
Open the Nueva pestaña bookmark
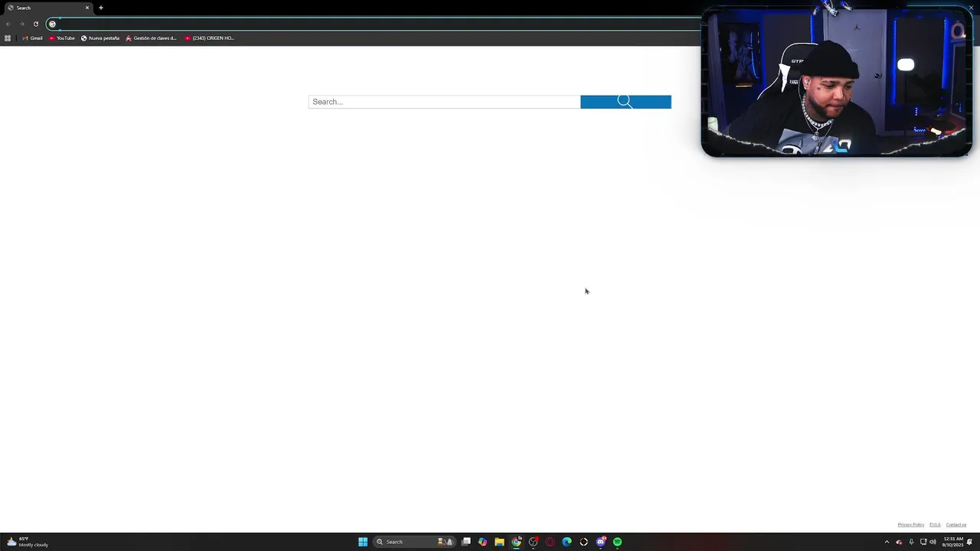pos(100,38)
